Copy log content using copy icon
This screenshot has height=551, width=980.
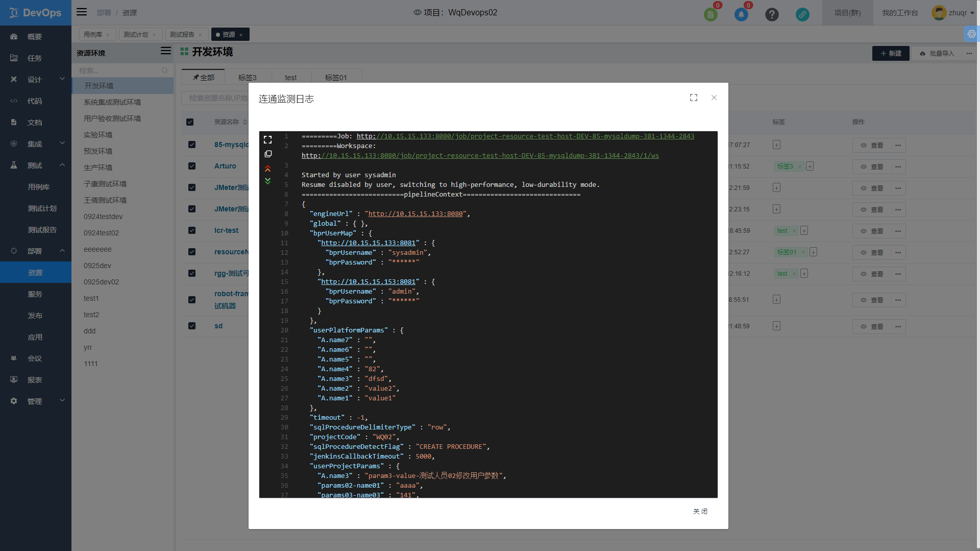point(268,154)
